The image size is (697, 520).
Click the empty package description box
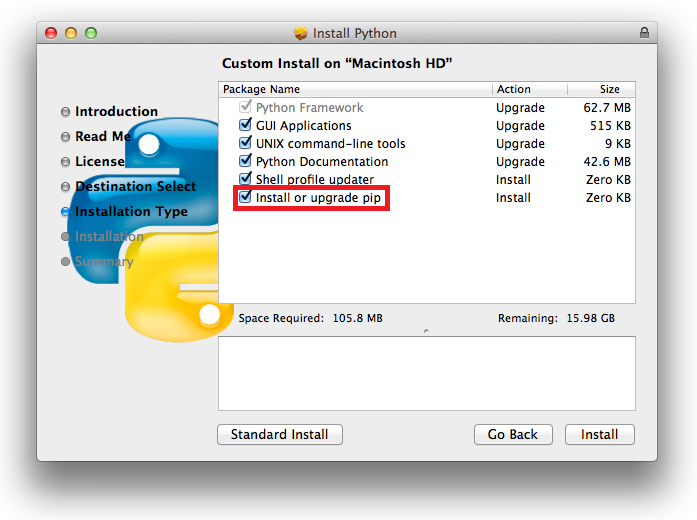click(x=427, y=373)
